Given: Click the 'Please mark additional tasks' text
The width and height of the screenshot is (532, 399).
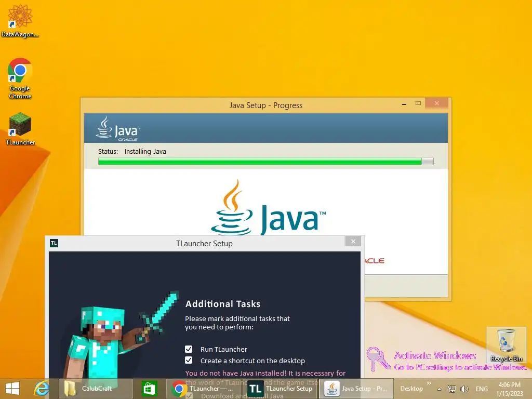Looking at the screenshot, I should (237, 323).
